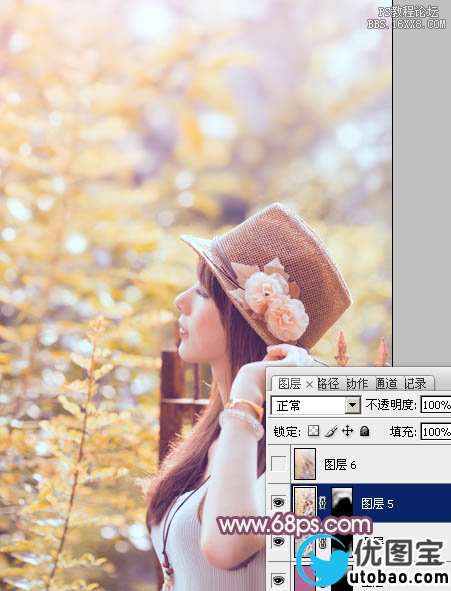Toggle lock transparent pixels icon
The image size is (451, 591).
pyautogui.click(x=313, y=431)
